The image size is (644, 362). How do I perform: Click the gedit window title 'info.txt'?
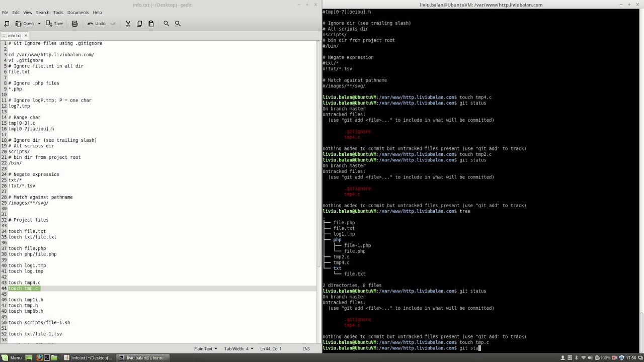point(162,5)
